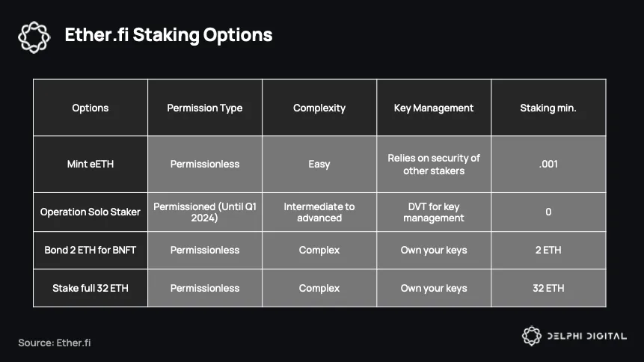The width and height of the screenshot is (644, 362).
Task: Click the Ether.fi knot logo icon
Action: tap(34, 37)
